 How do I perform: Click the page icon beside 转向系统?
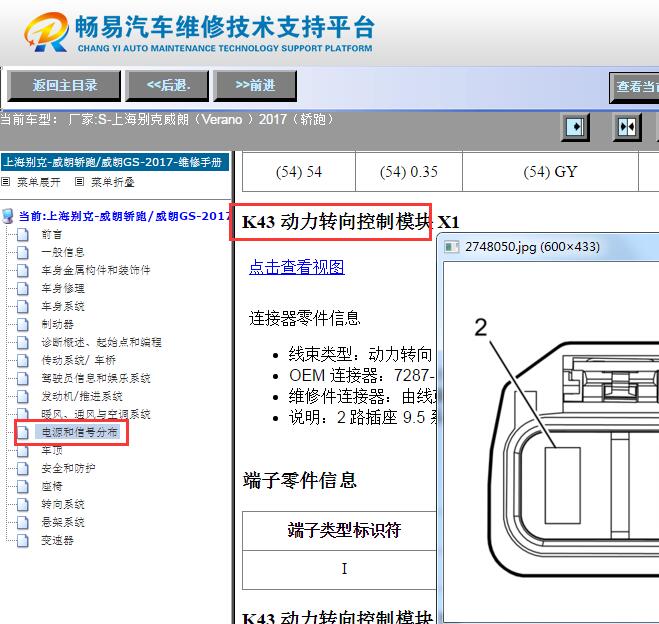click(x=23, y=505)
